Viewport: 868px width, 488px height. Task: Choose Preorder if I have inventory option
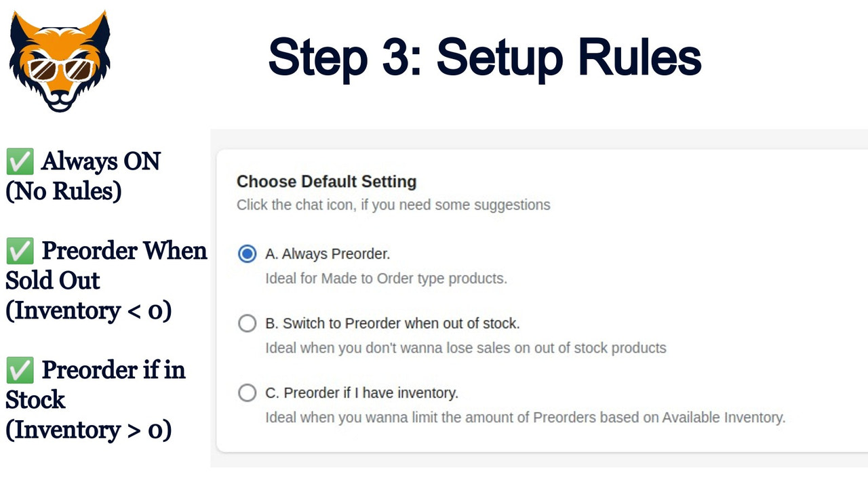pyautogui.click(x=247, y=392)
